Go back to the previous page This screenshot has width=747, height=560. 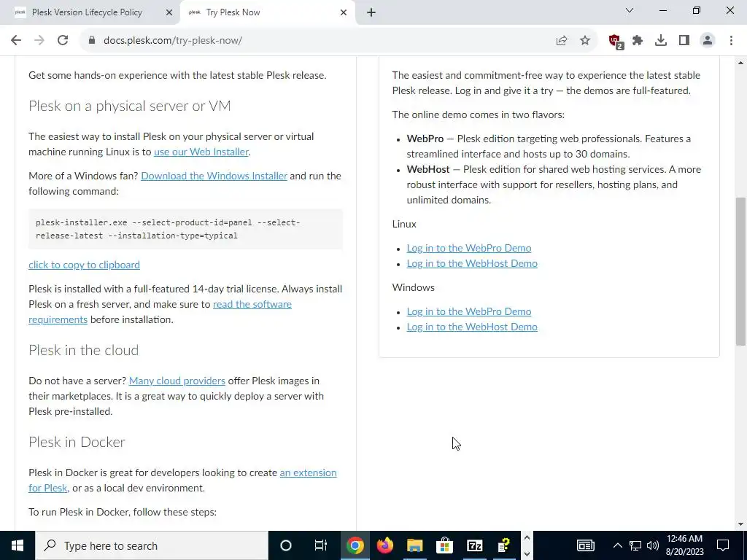[x=16, y=41]
